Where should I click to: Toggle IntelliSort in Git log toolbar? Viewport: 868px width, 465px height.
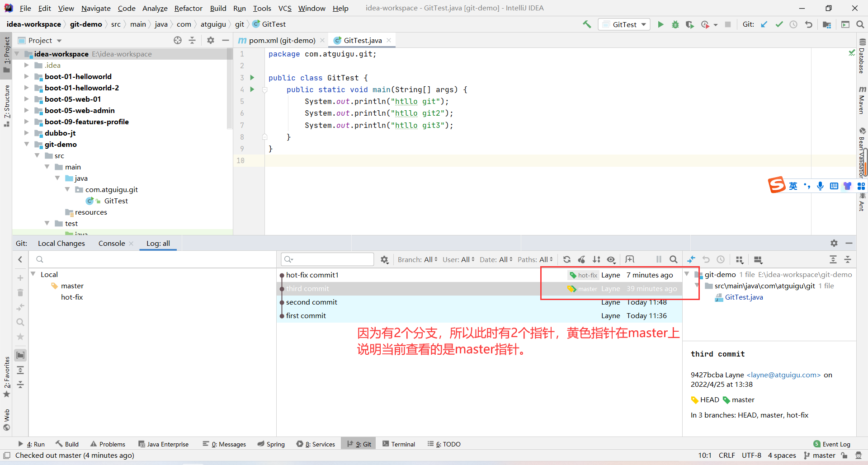[x=597, y=259]
